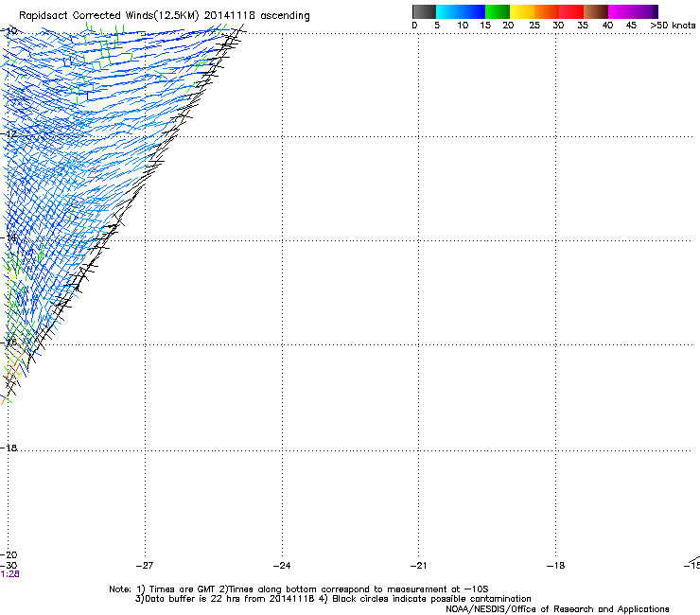Click the '-21' longitude axis label
The width and height of the screenshot is (700, 615).
(x=418, y=566)
